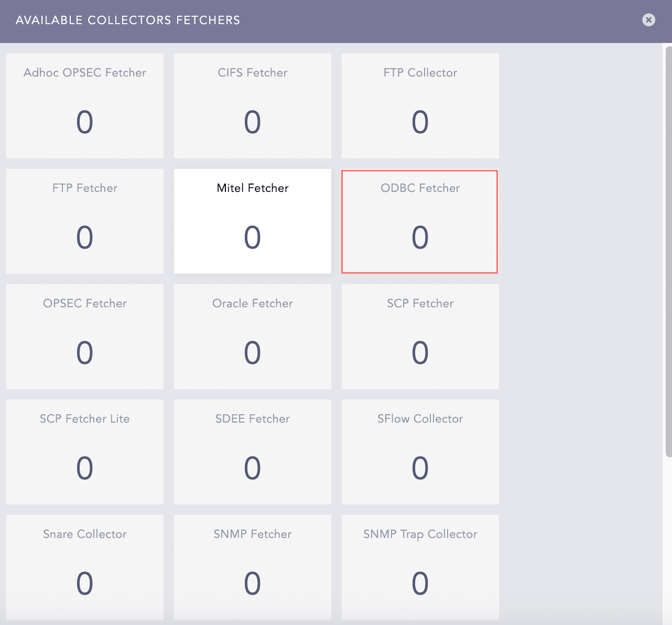Choose the SCP Fetcher Lite tile
The height and width of the screenshot is (625, 672).
pos(85,452)
